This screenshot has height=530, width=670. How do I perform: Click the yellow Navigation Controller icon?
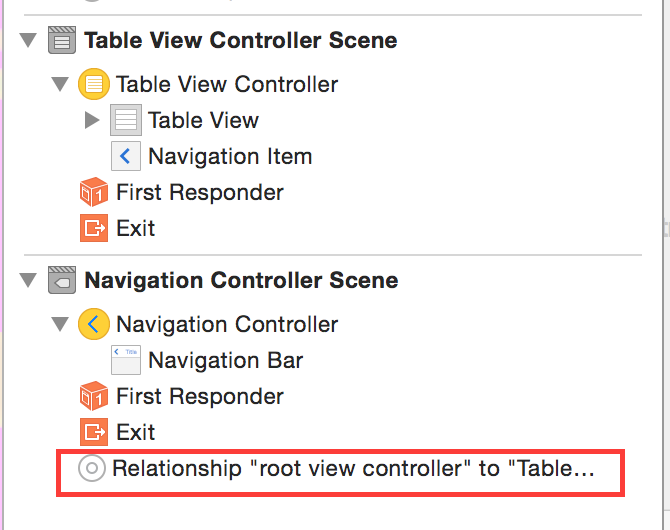point(94,324)
